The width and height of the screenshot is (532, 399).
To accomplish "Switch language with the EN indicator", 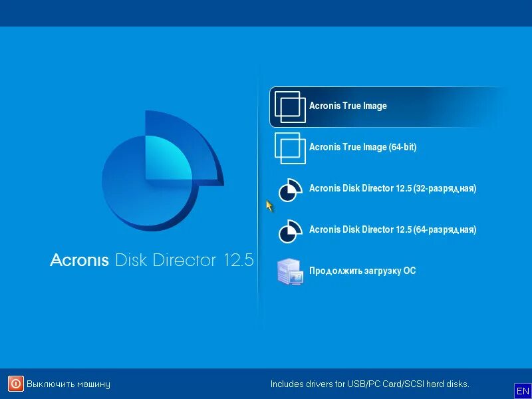I will 523,390.
